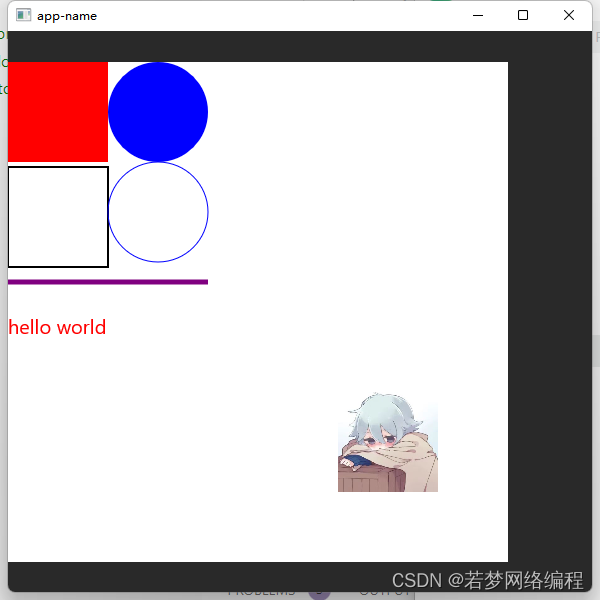Click the purple horizontal line
Image resolution: width=600 pixels, height=600 pixels.
(x=108, y=282)
